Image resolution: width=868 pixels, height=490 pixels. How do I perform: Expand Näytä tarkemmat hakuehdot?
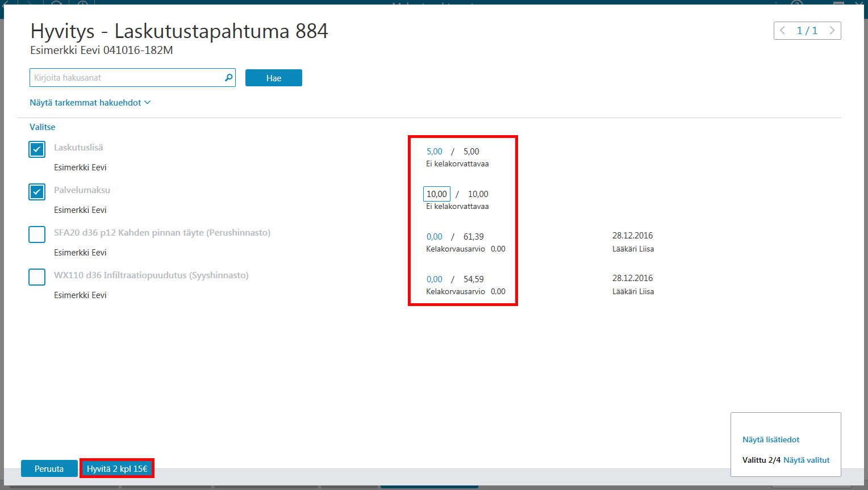tap(90, 103)
